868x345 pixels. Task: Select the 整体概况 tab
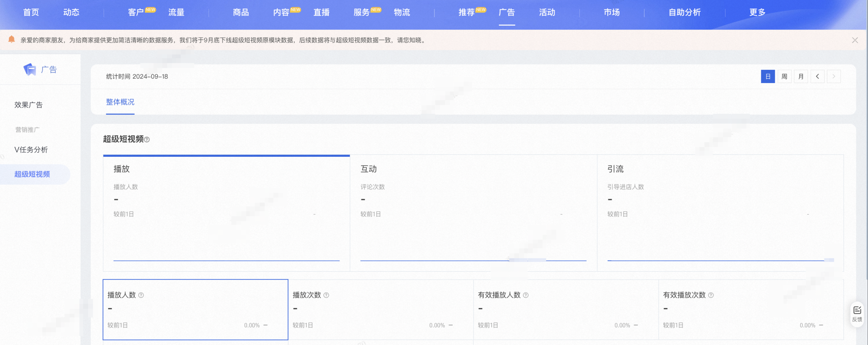[x=120, y=102]
